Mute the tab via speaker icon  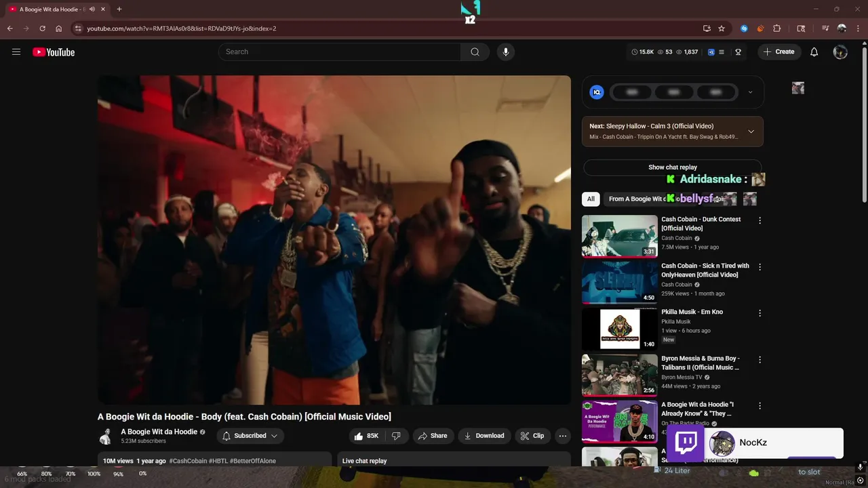pos(92,9)
